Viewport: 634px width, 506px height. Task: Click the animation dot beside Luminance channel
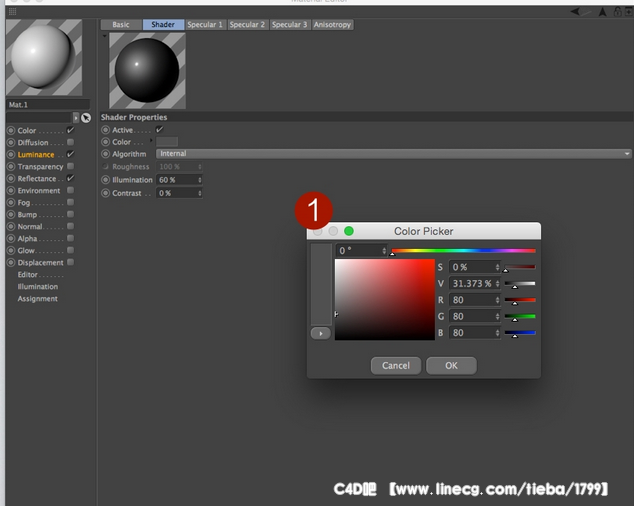coord(11,155)
